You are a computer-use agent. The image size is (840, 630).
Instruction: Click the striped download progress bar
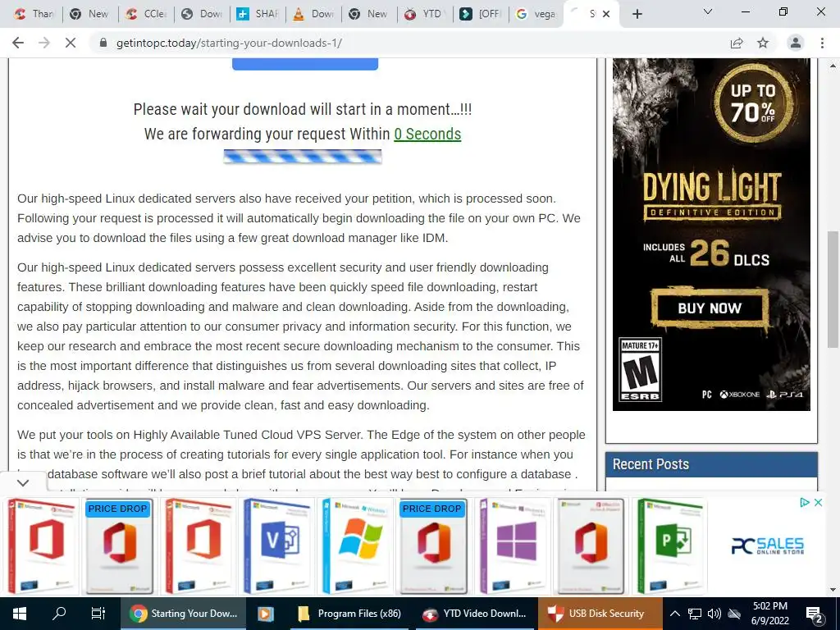pyautogui.click(x=303, y=157)
